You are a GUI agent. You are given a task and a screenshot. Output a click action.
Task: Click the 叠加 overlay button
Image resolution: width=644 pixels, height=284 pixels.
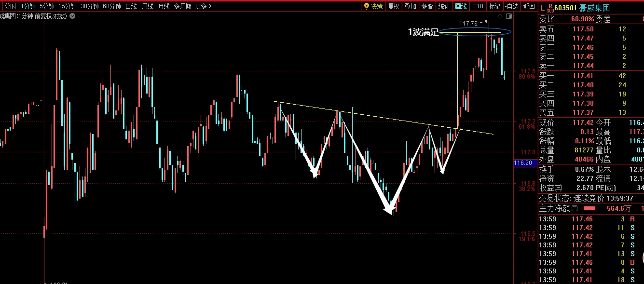pyautogui.click(x=410, y=6)
